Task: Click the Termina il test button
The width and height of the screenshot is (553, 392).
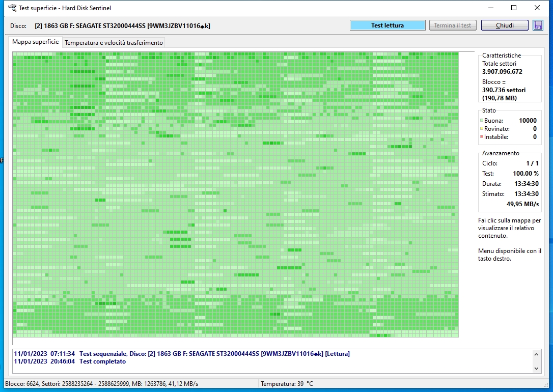Action: point(453,25)
